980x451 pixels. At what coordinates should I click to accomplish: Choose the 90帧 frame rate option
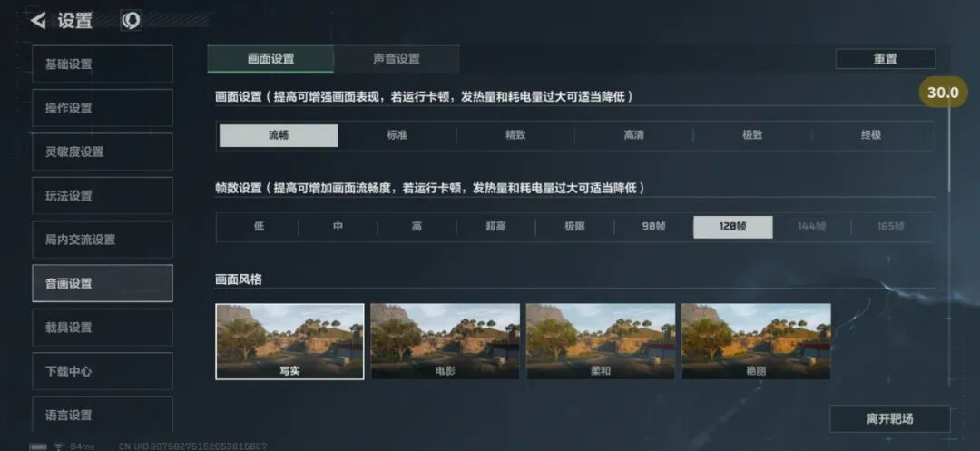[x=653, y=227]
